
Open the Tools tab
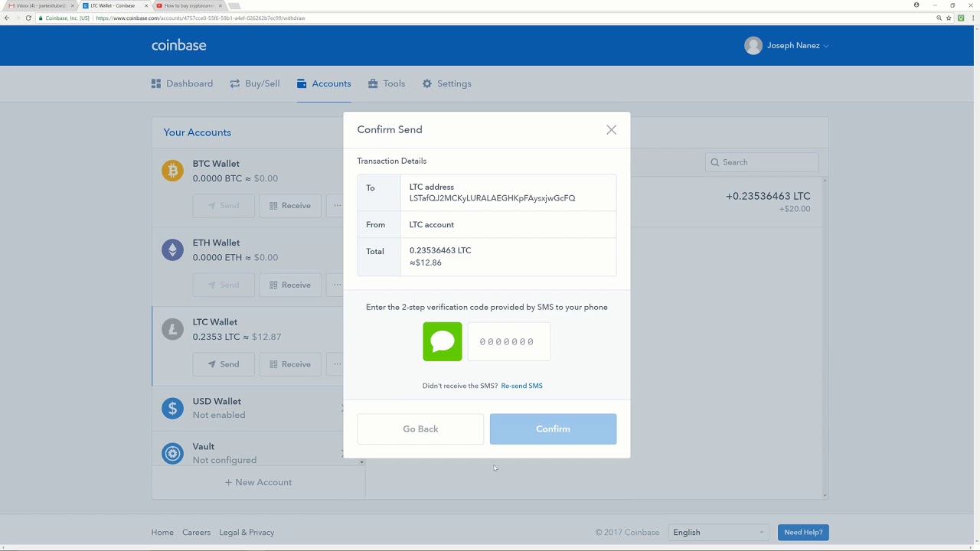point(387,83)
